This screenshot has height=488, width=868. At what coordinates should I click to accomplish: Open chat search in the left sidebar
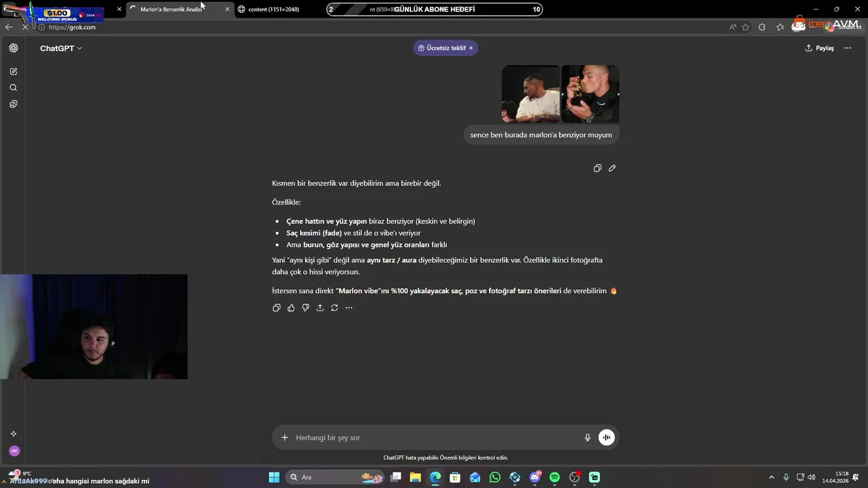click(x=14, y=87)
